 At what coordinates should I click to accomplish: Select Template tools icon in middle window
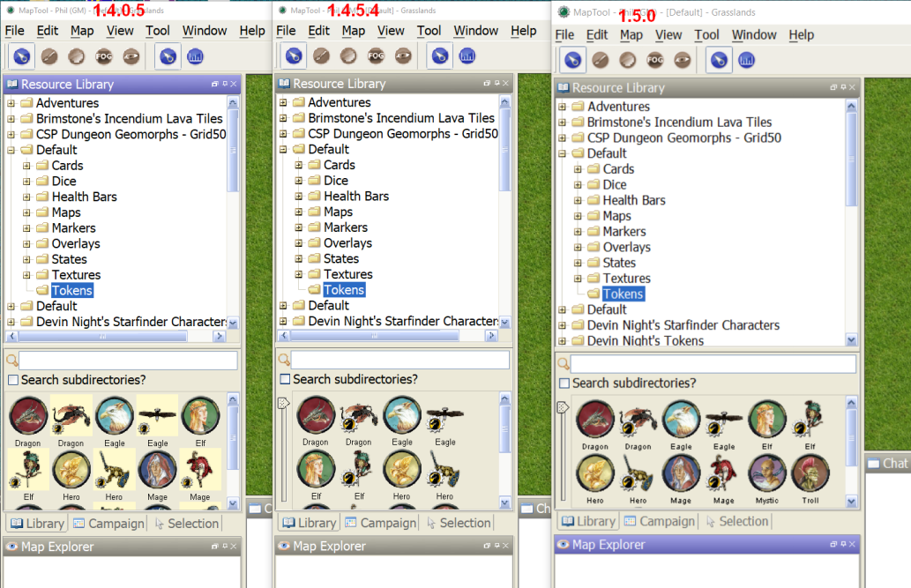pos(348,56)
